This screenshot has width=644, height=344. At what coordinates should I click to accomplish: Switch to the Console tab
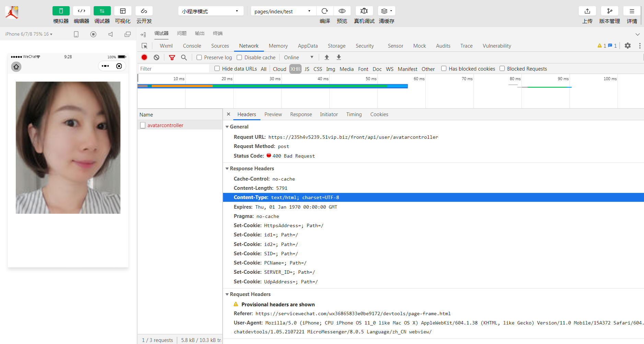click(192, 46)
